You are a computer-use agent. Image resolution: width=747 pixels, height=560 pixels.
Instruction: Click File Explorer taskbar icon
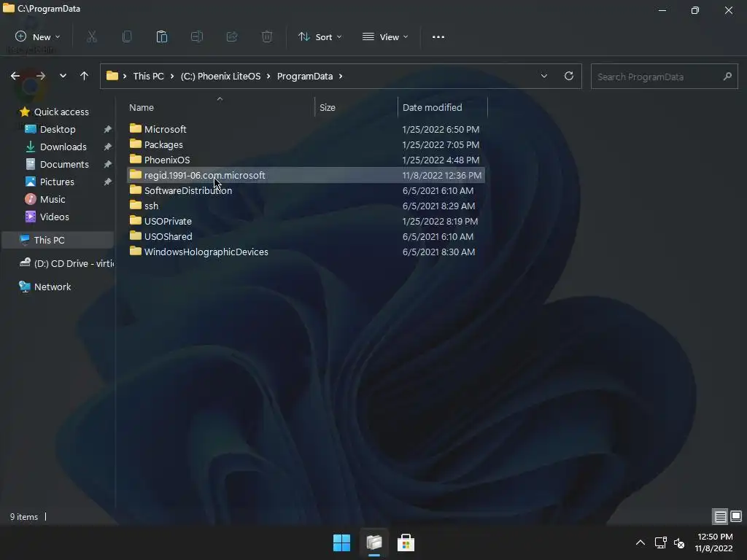coord(374,542)
